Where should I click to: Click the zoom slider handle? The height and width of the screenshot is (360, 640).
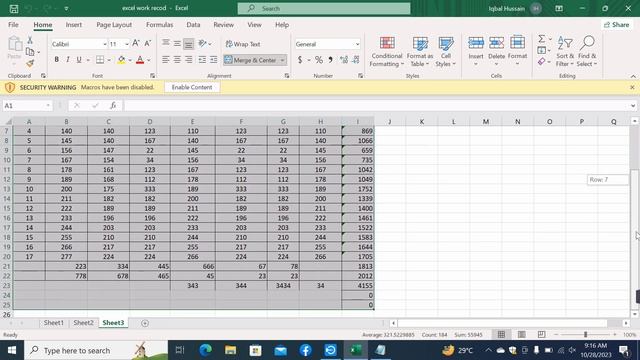click(585, 334)
